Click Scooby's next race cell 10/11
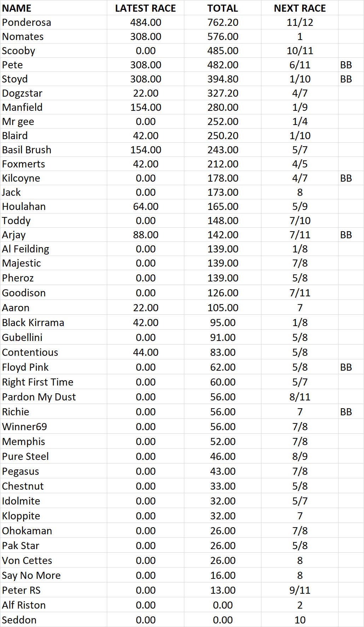The image size is (364, 627). (x=300, y=51)
